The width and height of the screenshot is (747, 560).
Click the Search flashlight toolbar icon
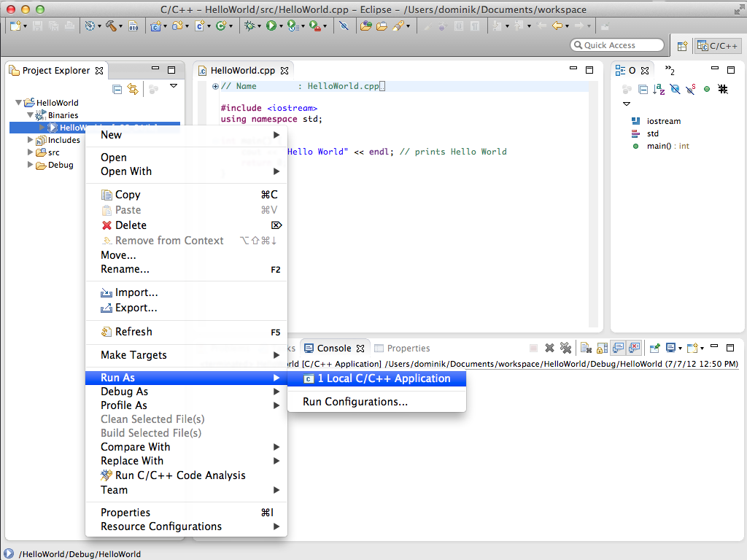click(x=398, y=26)
